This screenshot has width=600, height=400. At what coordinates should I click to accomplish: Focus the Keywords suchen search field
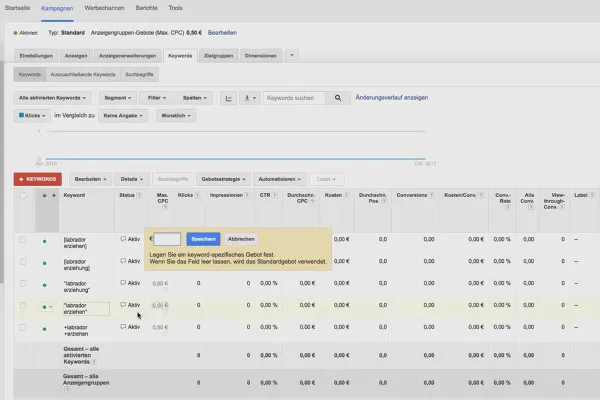click(294, 98)
